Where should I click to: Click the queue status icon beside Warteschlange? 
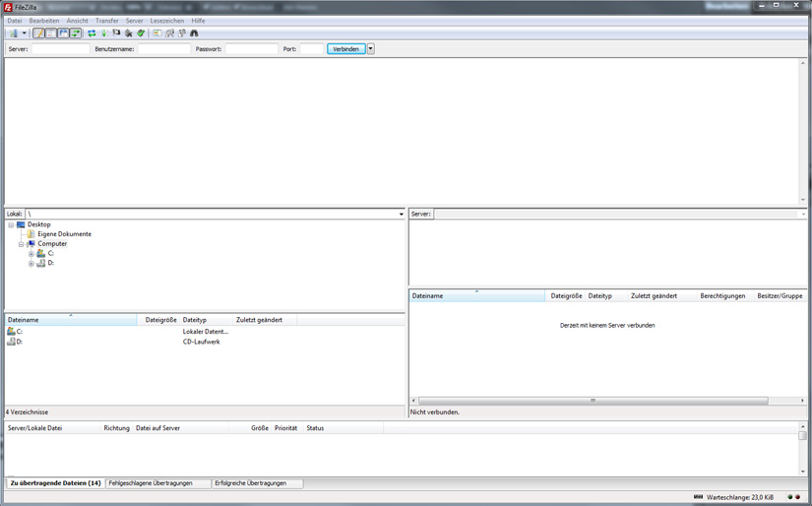(x=698, y=497)
